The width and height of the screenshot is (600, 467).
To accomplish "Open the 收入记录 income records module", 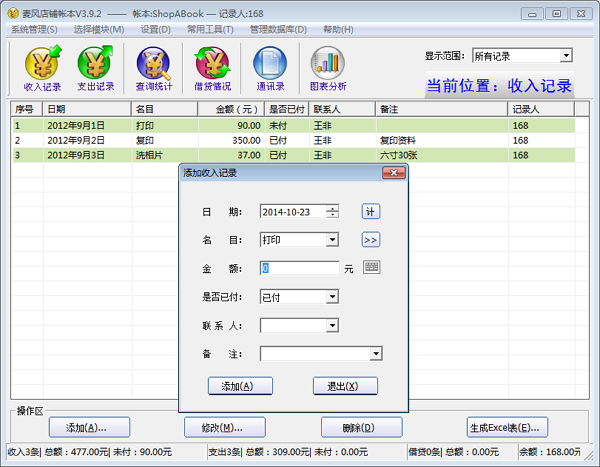I will tap(42, 69).
